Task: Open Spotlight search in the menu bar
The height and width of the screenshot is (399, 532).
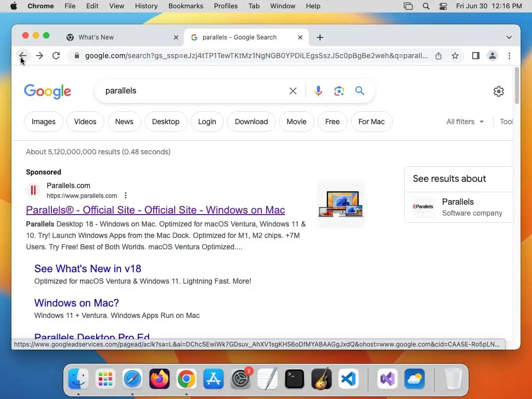Action: [x=426, y=6]
